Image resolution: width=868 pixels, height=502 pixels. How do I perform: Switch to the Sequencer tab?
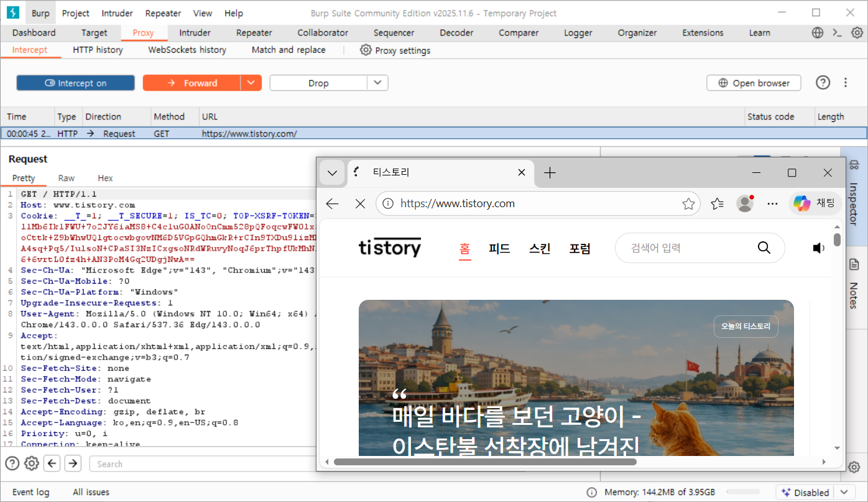(x=394, y=33)
